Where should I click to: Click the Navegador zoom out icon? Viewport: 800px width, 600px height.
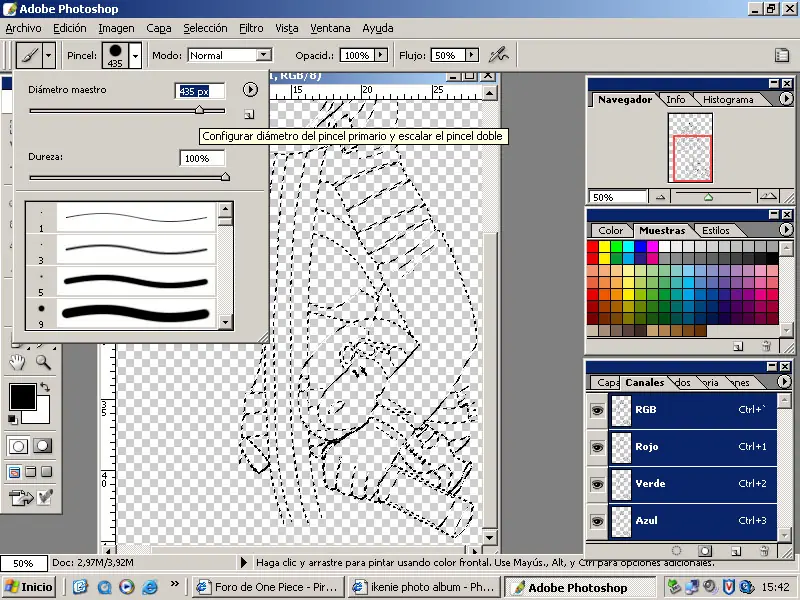(x=660, y=197)
